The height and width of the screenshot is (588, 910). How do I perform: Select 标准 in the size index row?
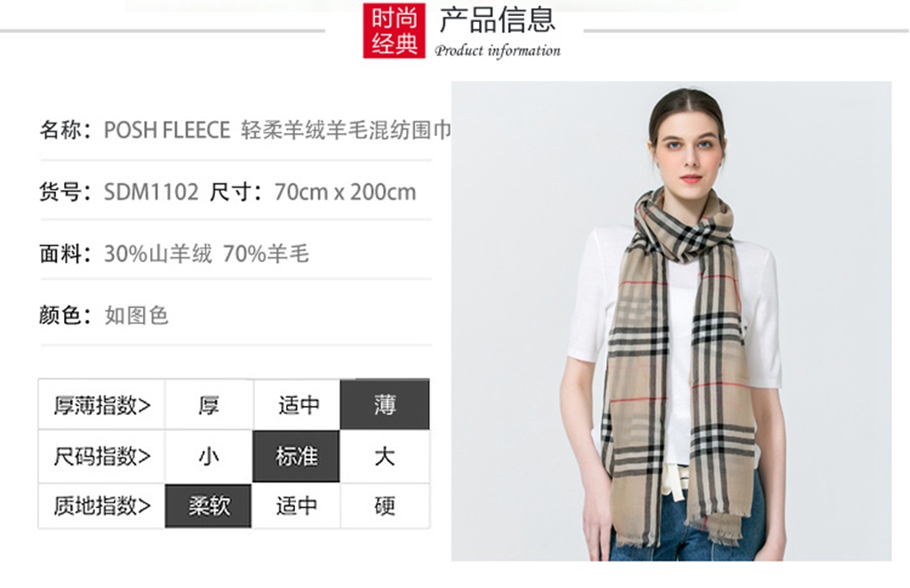coord(296,457)
